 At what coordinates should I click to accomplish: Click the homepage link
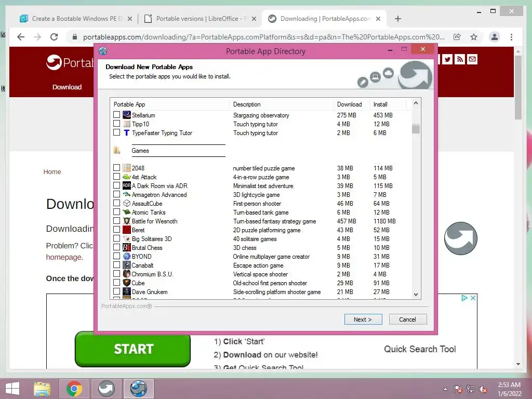coord(64,257)
